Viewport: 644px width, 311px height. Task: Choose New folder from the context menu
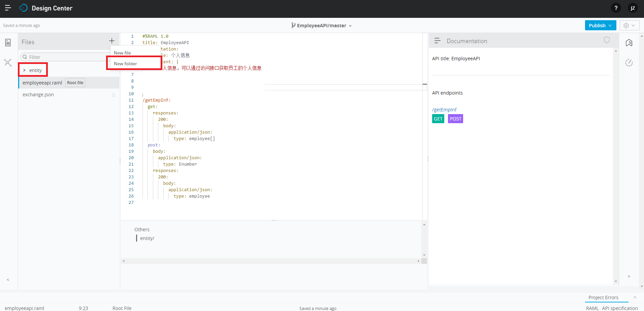[126, 64]
